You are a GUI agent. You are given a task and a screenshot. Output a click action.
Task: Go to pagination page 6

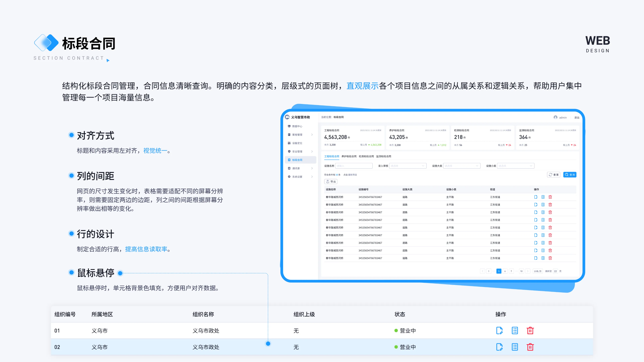tap(505, 271)
